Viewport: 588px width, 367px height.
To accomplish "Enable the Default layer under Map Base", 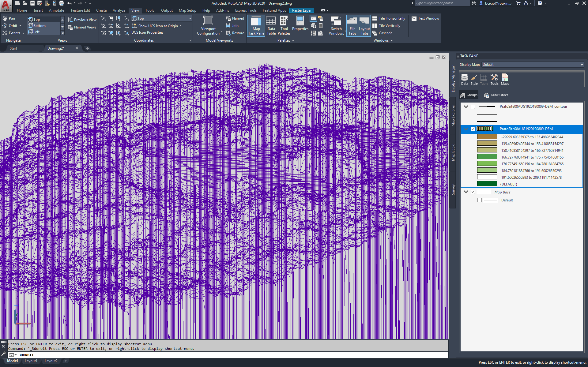I will (480, 200).
